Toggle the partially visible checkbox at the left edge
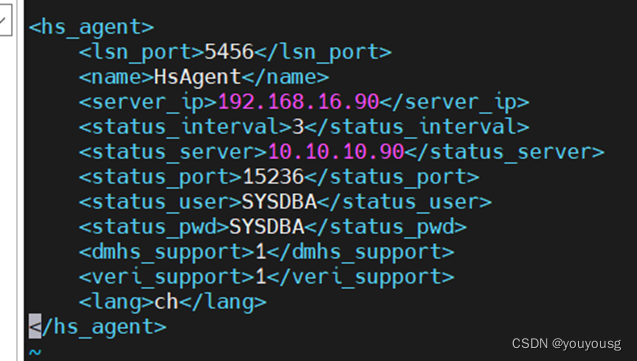 tap(5, 19)
